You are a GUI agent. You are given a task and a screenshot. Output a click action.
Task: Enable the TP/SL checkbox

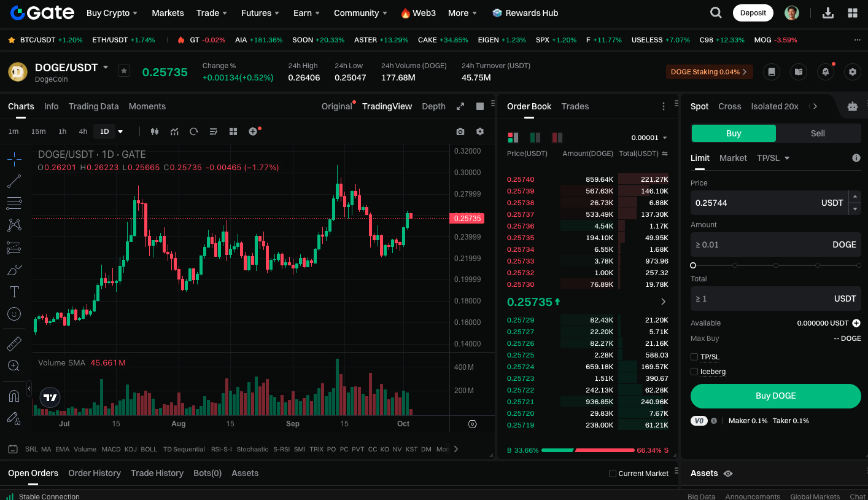[694, 357]
